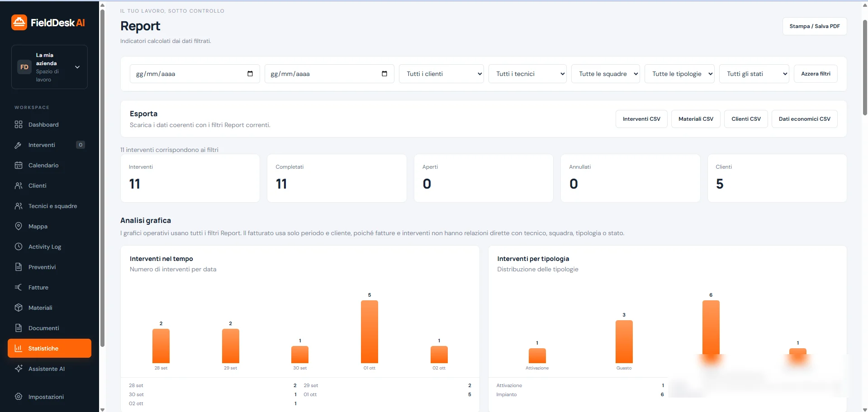The image size is (868, 412).
Task: Click Azzera filtri button
Action: (x=816, y=74)
